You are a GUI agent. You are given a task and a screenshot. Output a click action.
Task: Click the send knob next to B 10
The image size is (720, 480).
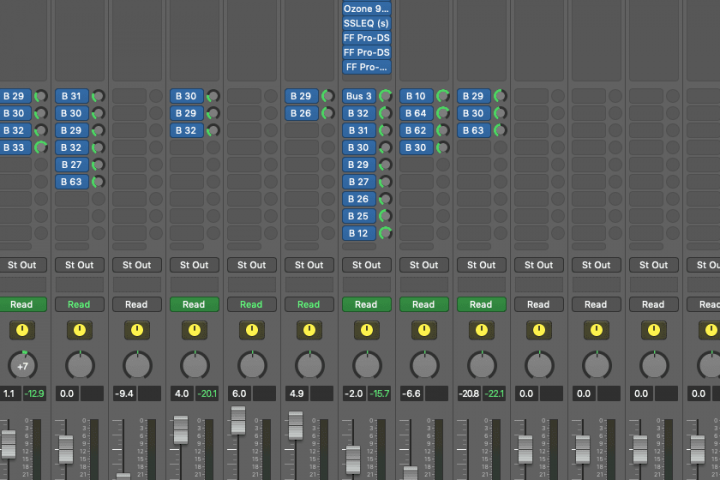point(442,96)
